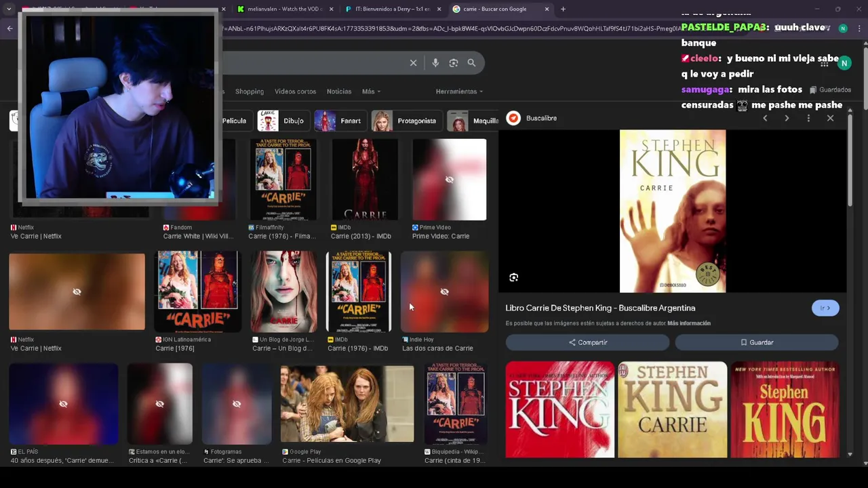Close the 'IT: Bienvenidos a Derry' tab
This screenshot has width=868, height=488.
click(439, 9)
